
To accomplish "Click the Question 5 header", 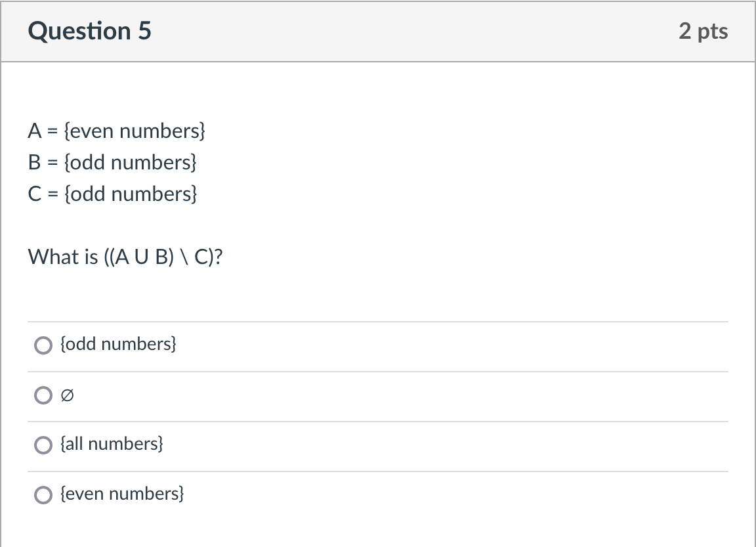I will coord(90,30).
